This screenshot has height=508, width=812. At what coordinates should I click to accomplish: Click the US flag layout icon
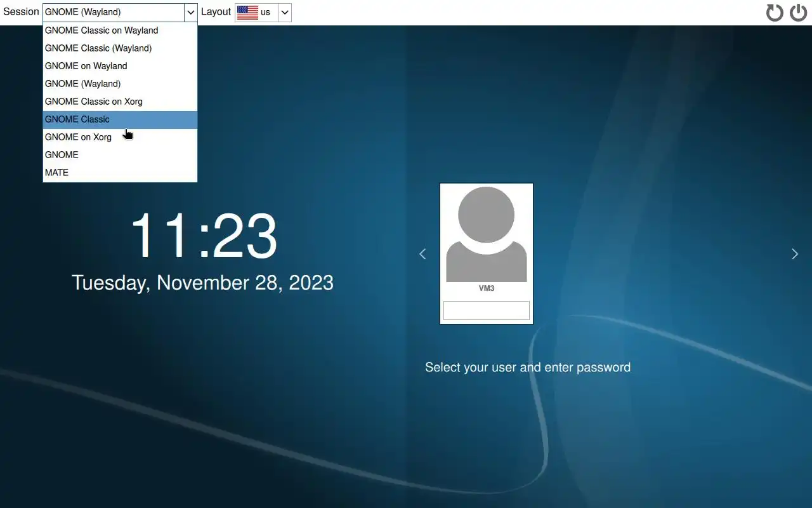(247, 12)
